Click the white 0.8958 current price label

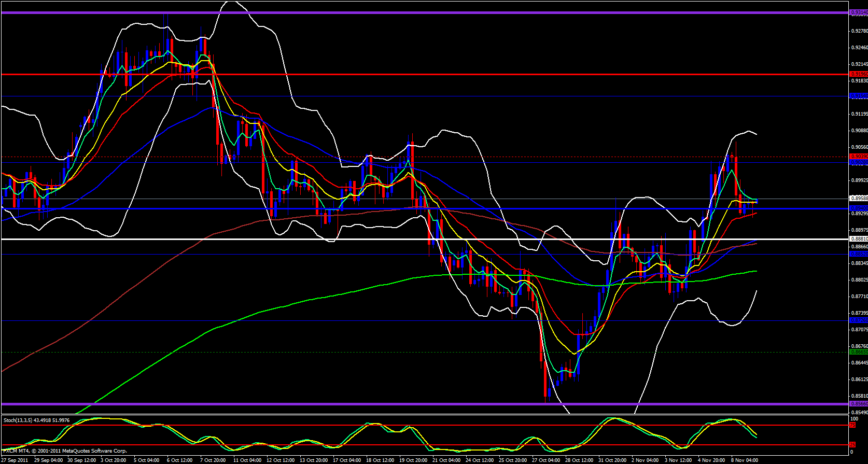(859, 198)
